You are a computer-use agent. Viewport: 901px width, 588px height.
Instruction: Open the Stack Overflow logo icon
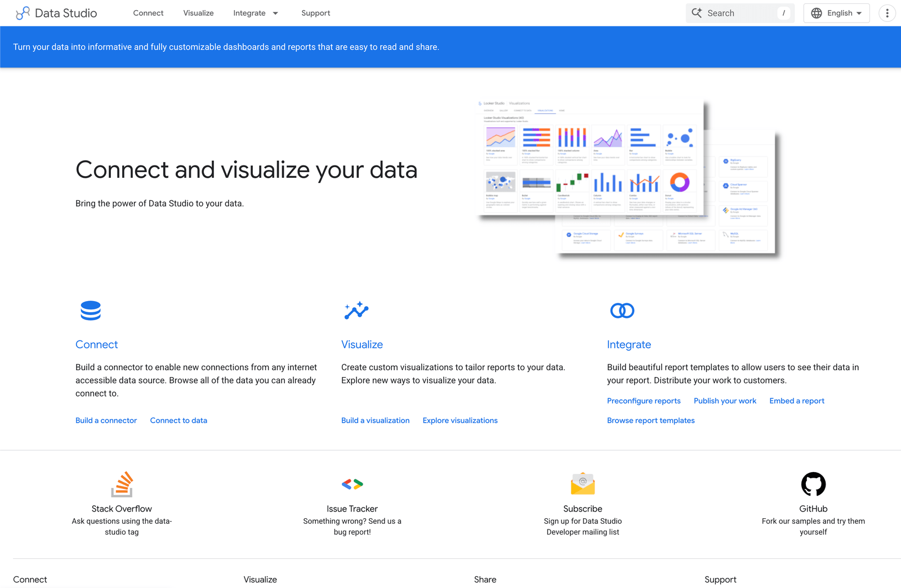click(x=122, y=484)
